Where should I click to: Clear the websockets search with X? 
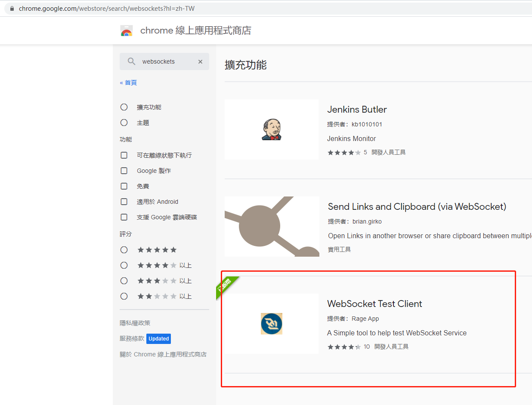(x=200, y=61)
